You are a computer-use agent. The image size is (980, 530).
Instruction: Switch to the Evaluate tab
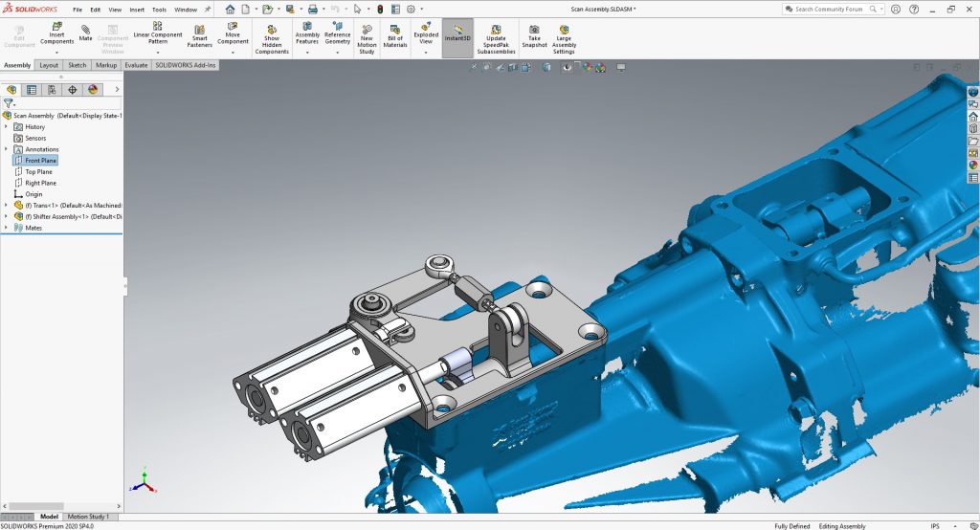(x=136, y=65)
